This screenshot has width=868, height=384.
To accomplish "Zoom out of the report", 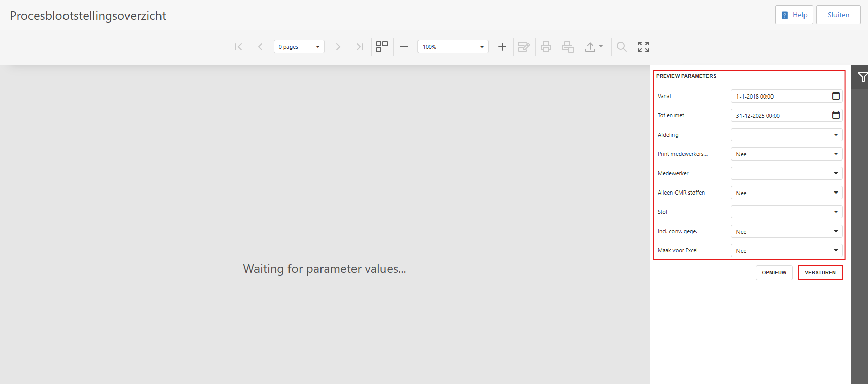I will click(404, 47).
